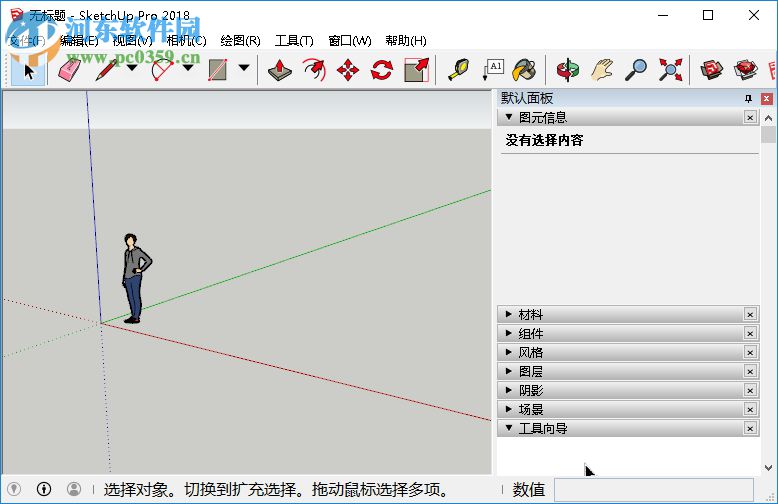Expand the 阴影 panel
778x504 pixels.
coord(509,390)
